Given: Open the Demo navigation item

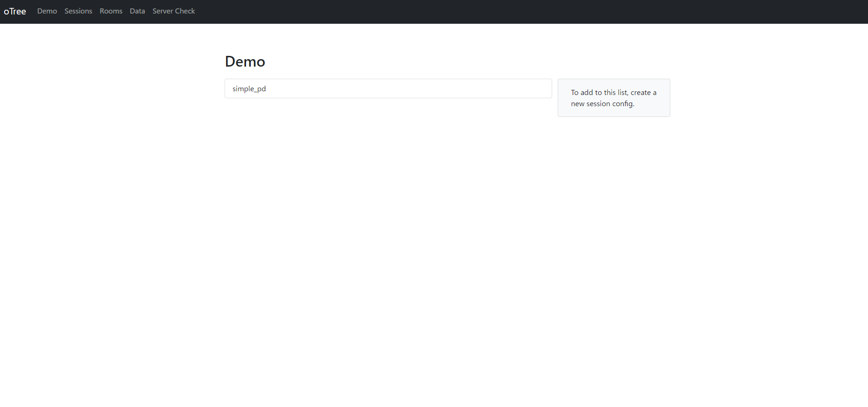Looking at the screenshot, I should pos(47,11).
